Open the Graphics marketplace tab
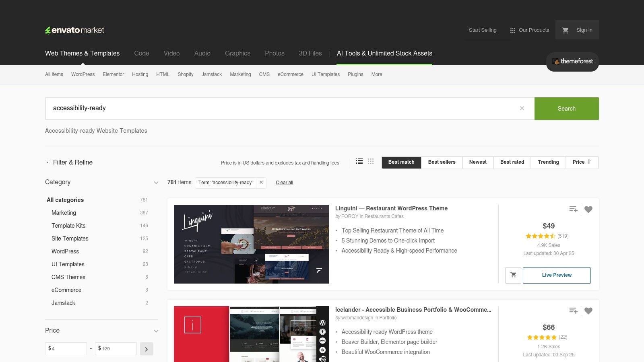The height and width of the screenshot is (362, 644). click(x=237, y=53)
